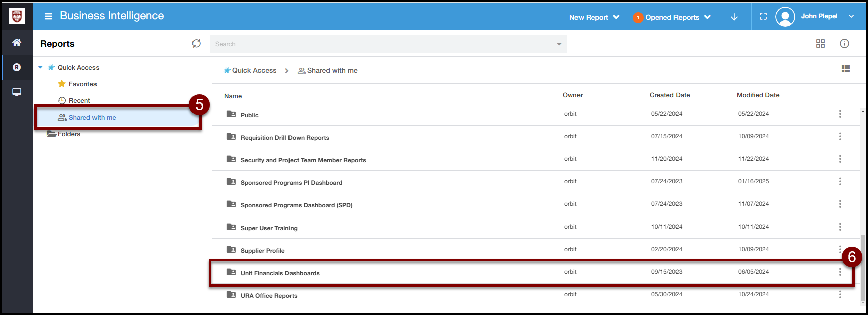Click the home icon in the sidebar
Screen dimensions: 868x315
pos(17,42)
